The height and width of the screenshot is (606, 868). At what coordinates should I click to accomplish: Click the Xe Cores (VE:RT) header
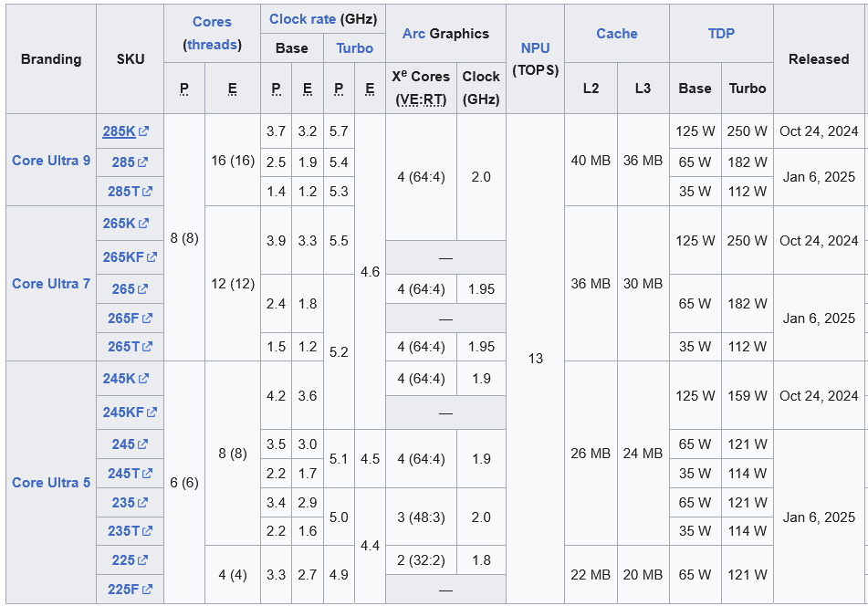point(421,89)
